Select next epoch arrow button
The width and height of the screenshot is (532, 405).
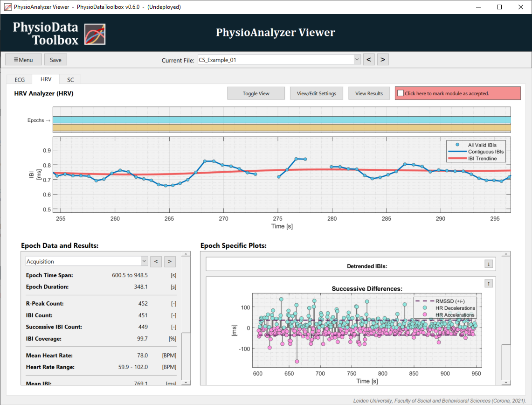[x=170, y=261]
